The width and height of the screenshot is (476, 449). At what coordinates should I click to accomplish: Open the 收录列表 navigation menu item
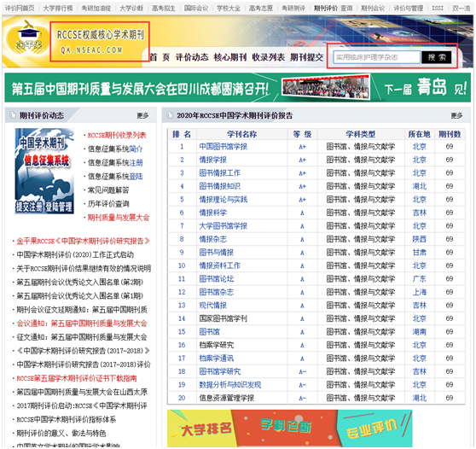click(x=269, y=57)
